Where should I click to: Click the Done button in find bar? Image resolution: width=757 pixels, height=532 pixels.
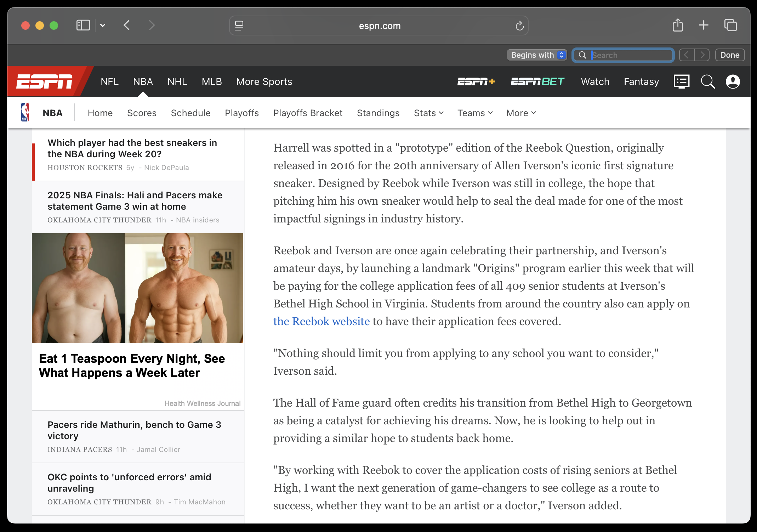tap(729, 55)
